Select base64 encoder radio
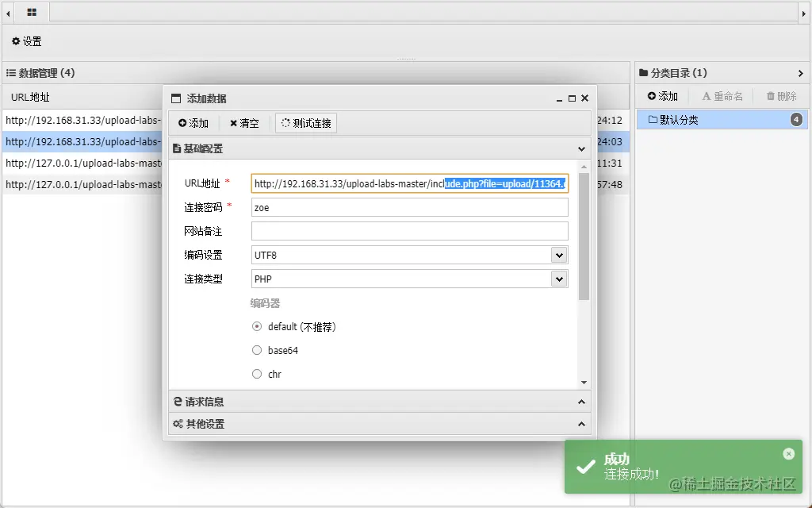Viewport: 812px width, 508px height. [x=257, y=350]
